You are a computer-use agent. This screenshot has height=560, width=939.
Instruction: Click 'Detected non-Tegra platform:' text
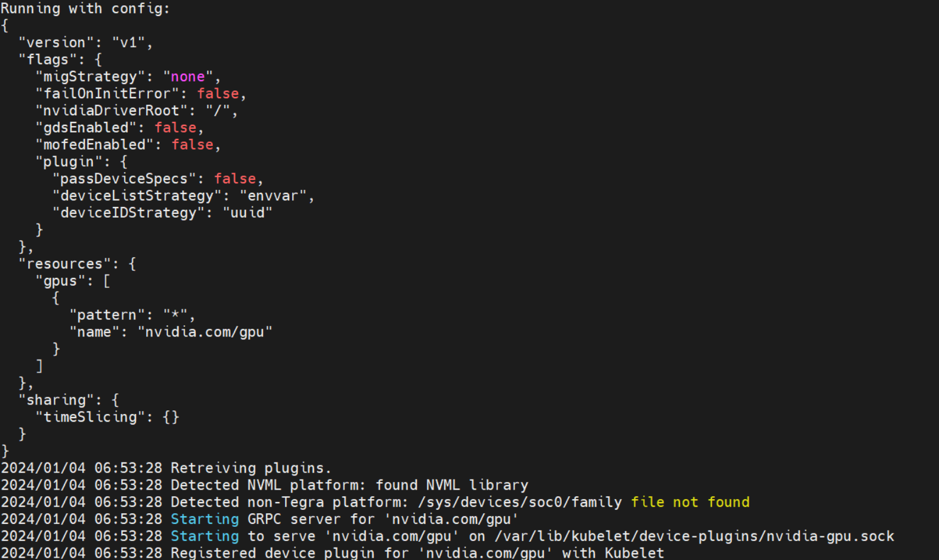coord(290,503)
